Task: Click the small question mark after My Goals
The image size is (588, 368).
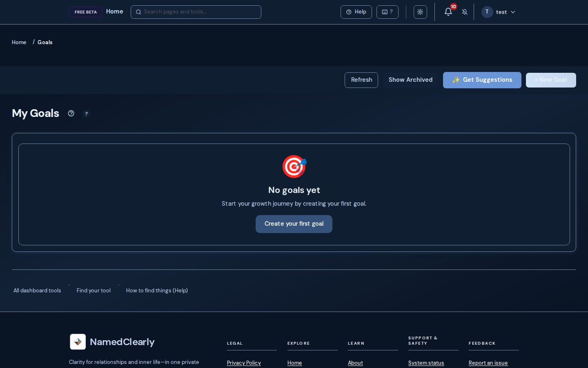Action: [86, 114]
